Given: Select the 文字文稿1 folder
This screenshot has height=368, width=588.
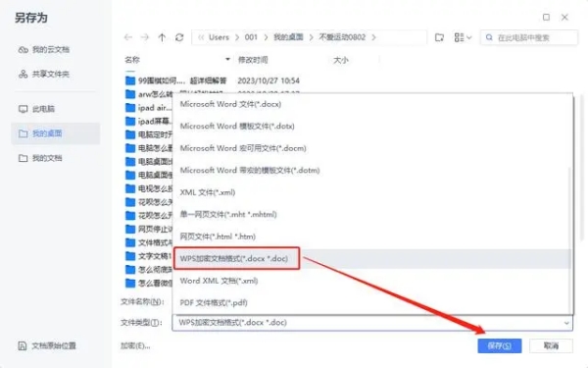Looking at the screenshot, I should click(x=149, y=256).
